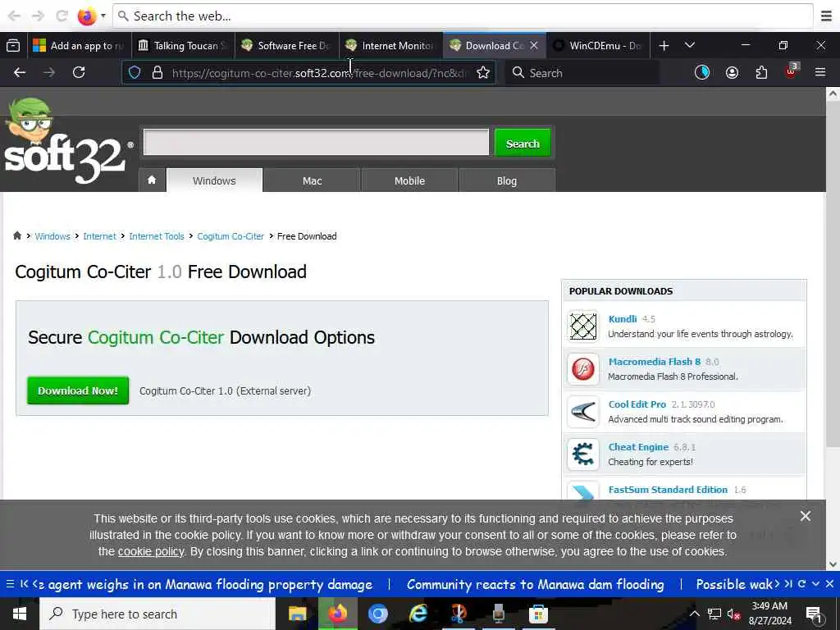Screen dimensions: 840x630
Task: Click the Kundli app icon
Action: click(x=583, y=326)
